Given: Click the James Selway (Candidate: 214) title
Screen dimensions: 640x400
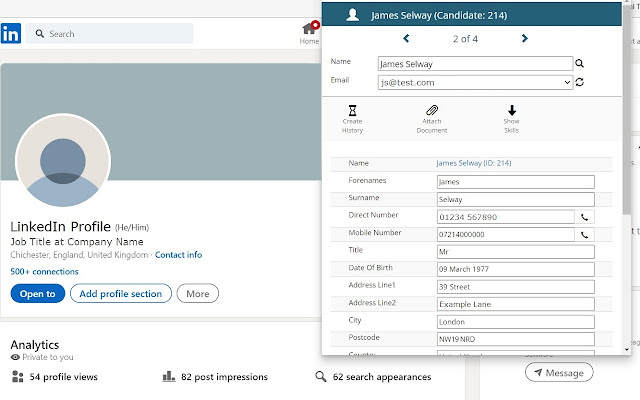Looking at the screenshot, I should 439,16.
